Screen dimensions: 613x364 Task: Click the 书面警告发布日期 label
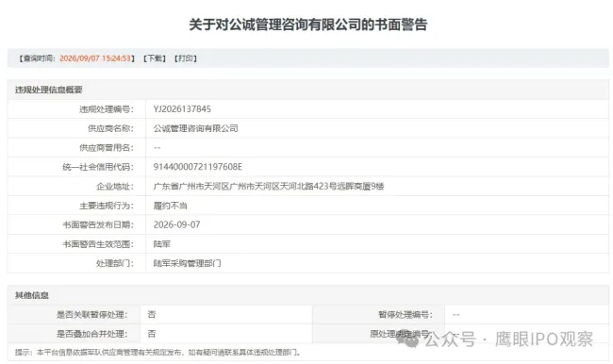tap(98, 224)
